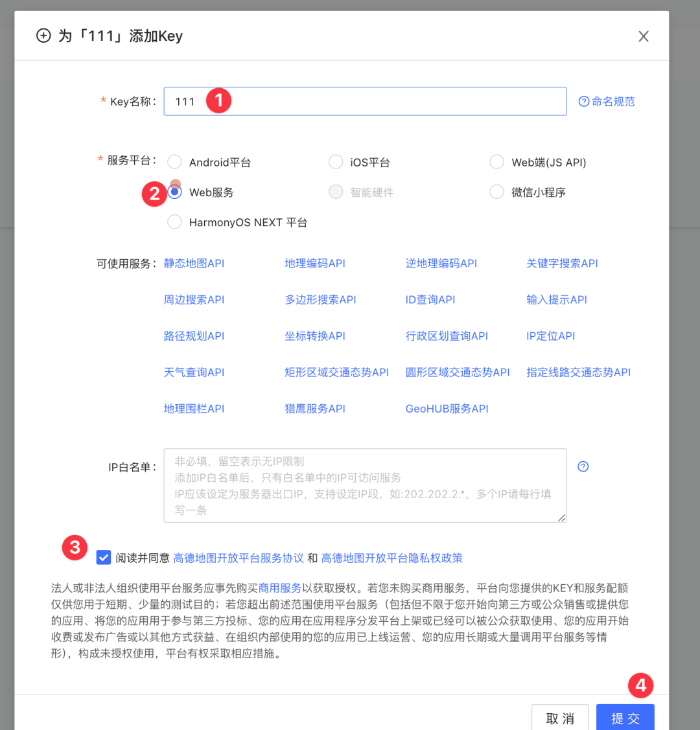Open the 猎鹰服务API link
Screen dimensions: 700x730
[315, 409]
